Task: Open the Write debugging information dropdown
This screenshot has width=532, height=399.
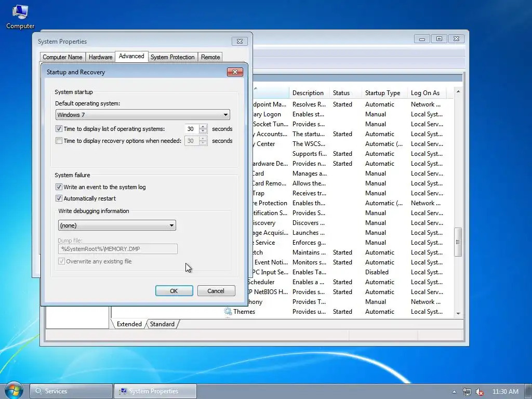Action: 117,225
